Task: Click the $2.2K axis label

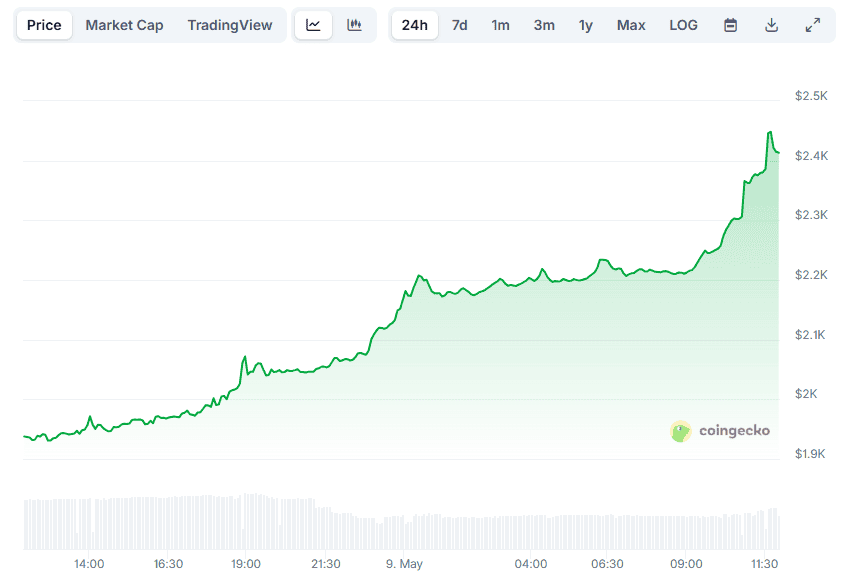Action: click(x=811, y=275)
